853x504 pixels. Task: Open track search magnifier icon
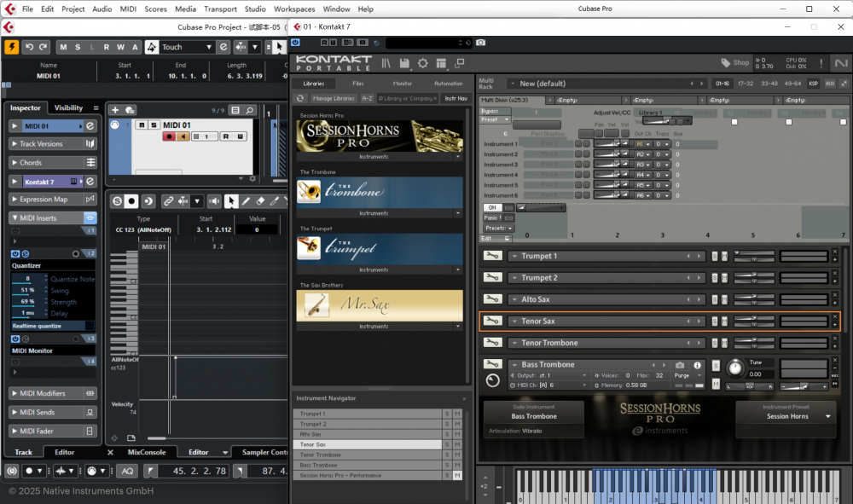pos(250,110)
